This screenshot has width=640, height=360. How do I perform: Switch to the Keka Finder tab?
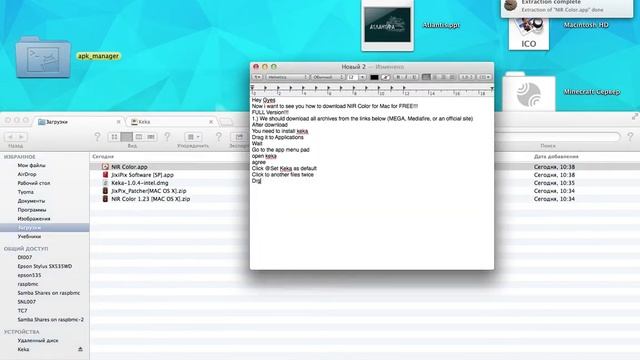point(171,122)
